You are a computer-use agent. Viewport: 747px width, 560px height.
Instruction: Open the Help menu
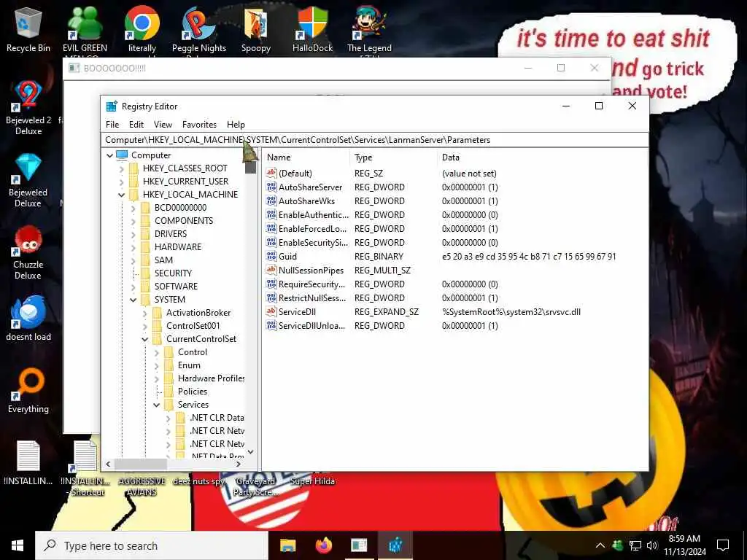(236, 124)
